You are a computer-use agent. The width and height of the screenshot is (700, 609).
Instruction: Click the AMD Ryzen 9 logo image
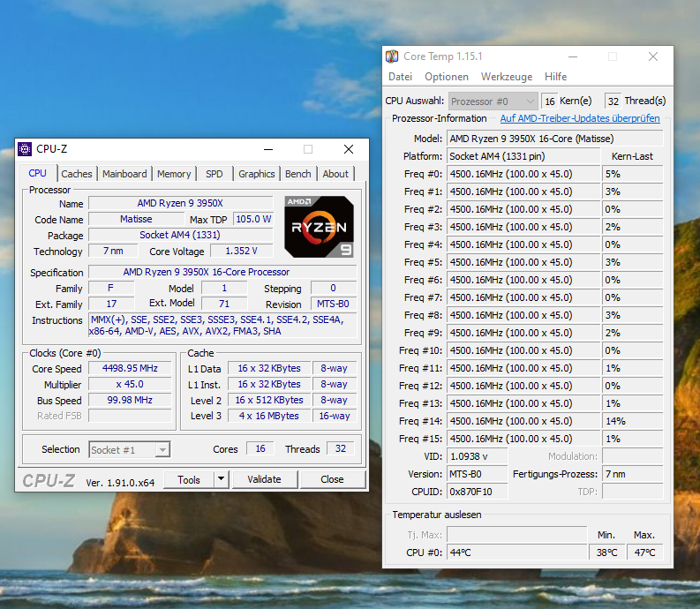[320, 227]
